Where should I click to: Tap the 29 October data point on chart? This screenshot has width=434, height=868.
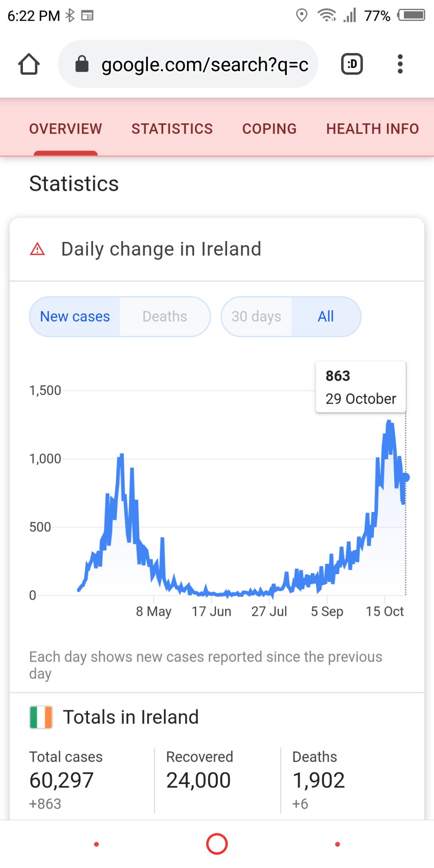pos(405,478)
